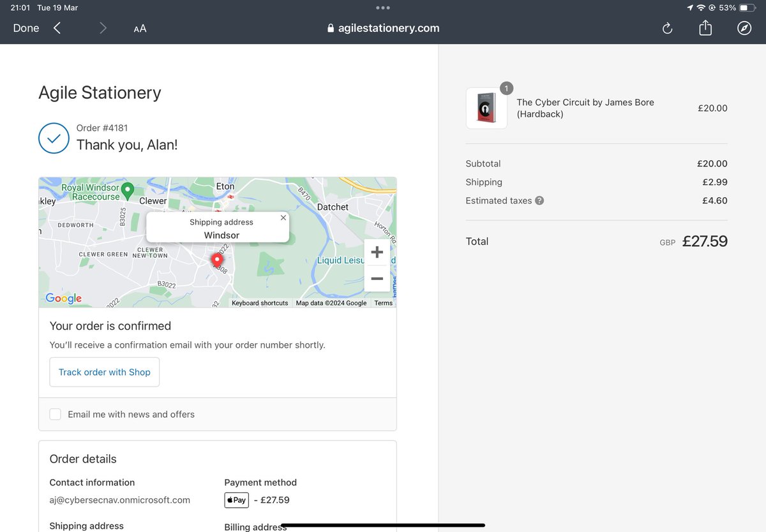Reload the page with the refresh icon
766x532 pixels.
click(x=667, y=28)
